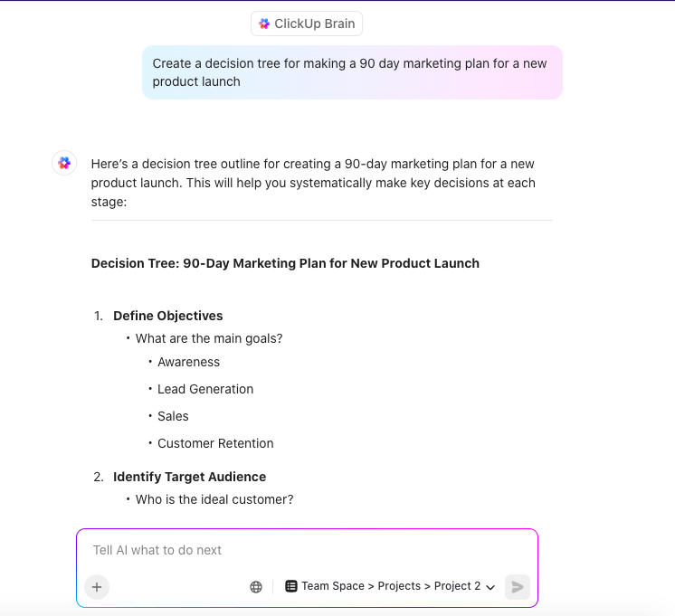Click the 'Sales' bullet item

[173, 416]
